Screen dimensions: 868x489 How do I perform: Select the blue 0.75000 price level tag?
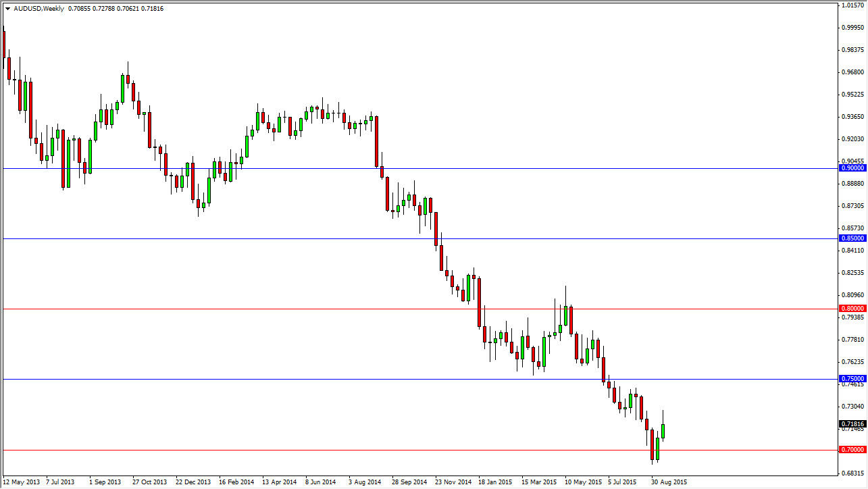pos(852,378)
